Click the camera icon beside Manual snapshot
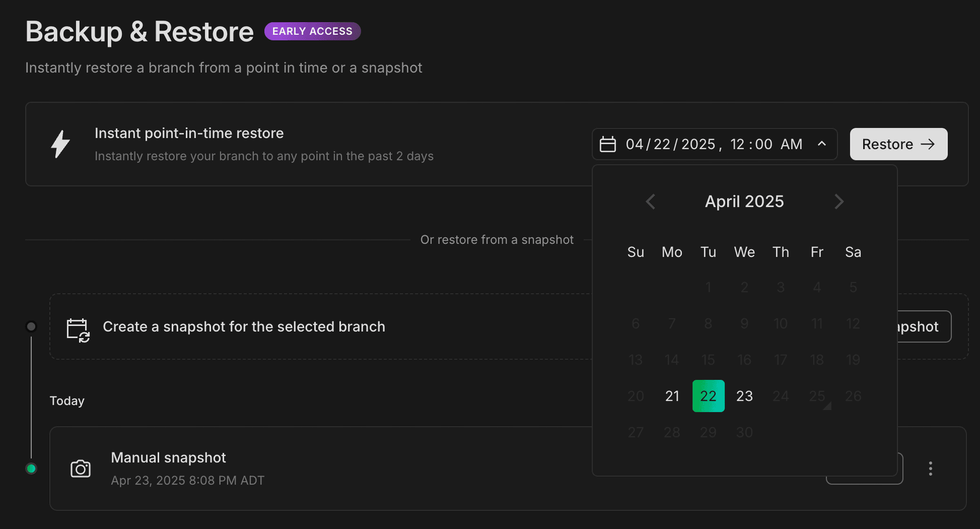This screenshot has height=529, width=980. 80,468
